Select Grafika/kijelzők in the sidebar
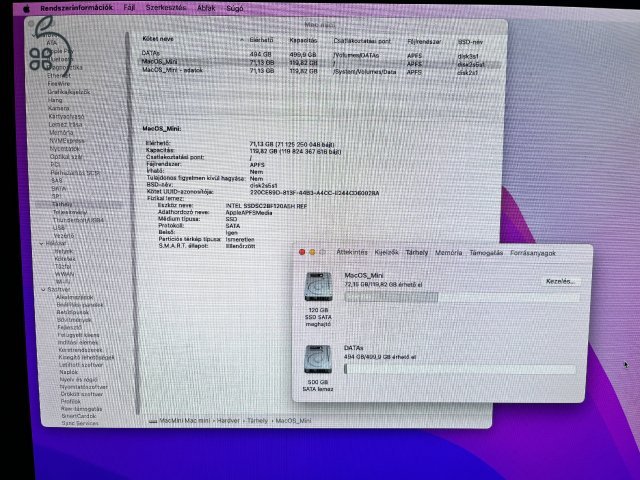Viewport: 640px width, 480px height. tap(69, 92)
